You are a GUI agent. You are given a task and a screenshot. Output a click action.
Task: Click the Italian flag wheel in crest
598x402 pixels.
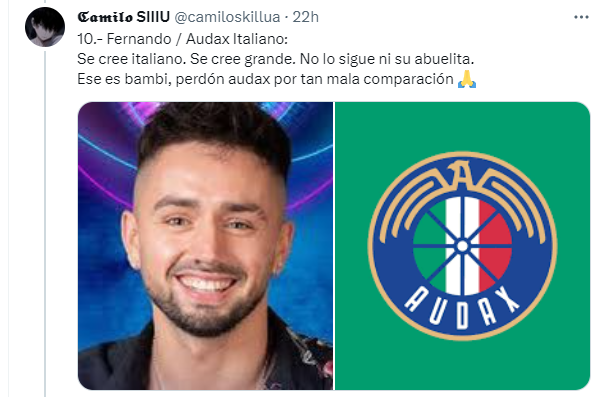(462, 246)
